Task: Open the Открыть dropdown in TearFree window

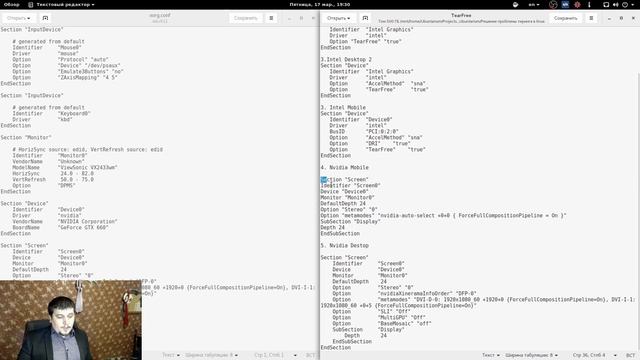Action: click(338, 18)
